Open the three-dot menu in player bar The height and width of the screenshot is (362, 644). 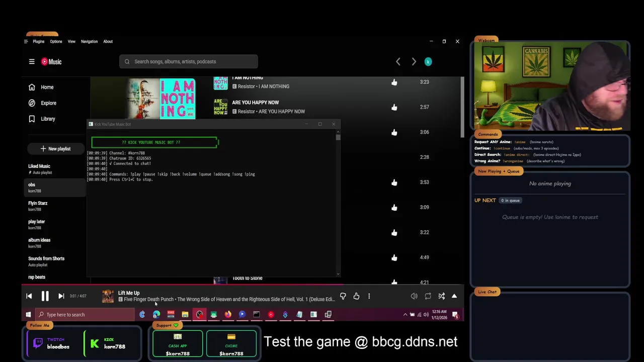(369, 296)
